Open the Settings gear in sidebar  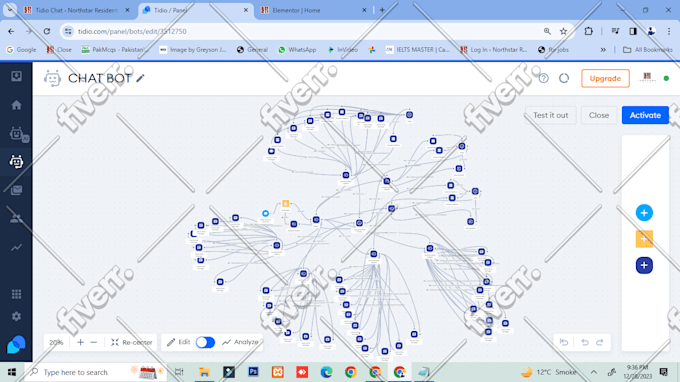pyautogui.click(x=16, y=317)
